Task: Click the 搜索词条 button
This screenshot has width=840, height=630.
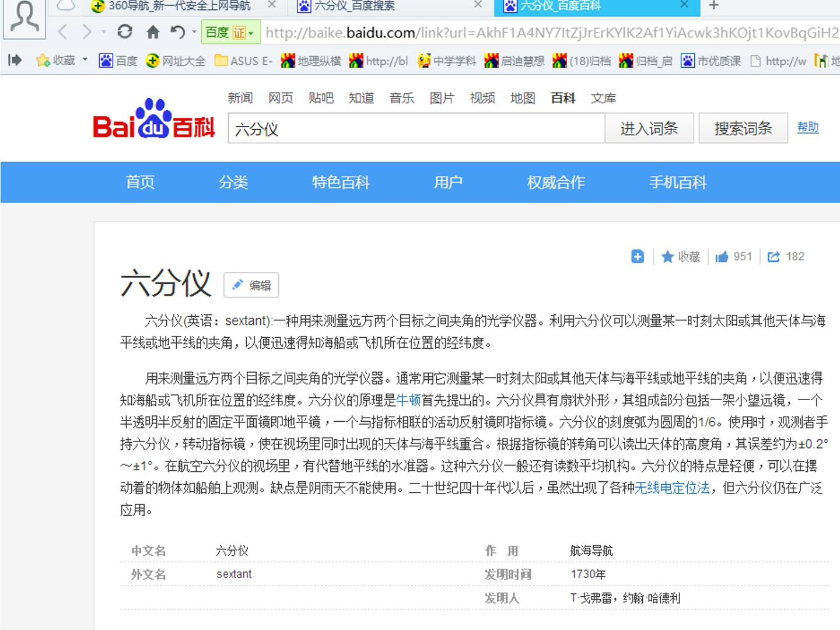Action: coord(743,128)
